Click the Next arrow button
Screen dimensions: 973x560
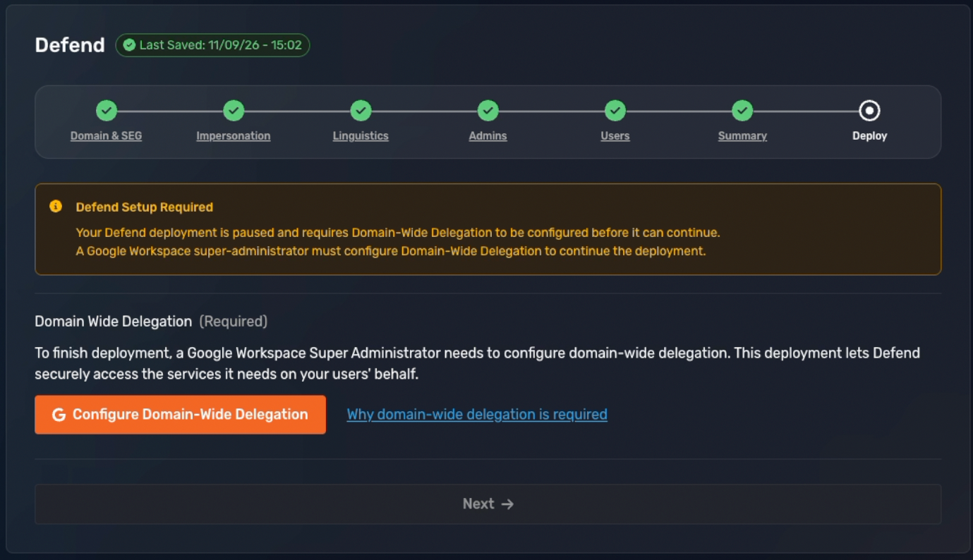[x=488, y=504]
